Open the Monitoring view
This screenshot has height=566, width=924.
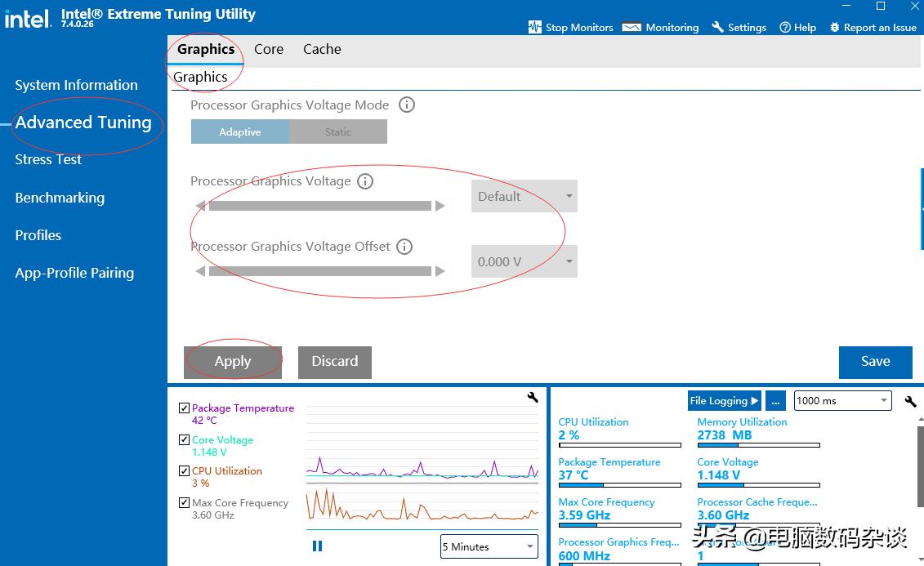tap(661, 27)
